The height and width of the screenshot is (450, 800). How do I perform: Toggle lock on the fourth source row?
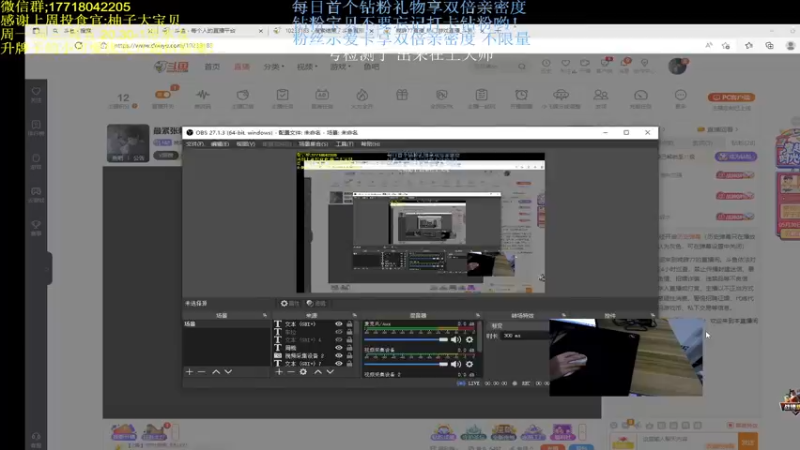(349, 347)
